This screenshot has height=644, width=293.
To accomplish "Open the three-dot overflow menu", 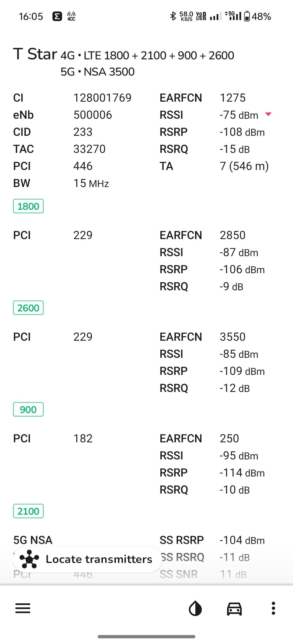I will click(273, 608).
